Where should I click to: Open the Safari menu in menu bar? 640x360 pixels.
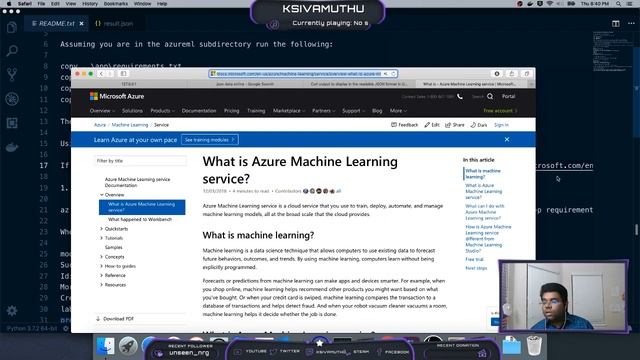pyautogui.click(x=25, y=4)
